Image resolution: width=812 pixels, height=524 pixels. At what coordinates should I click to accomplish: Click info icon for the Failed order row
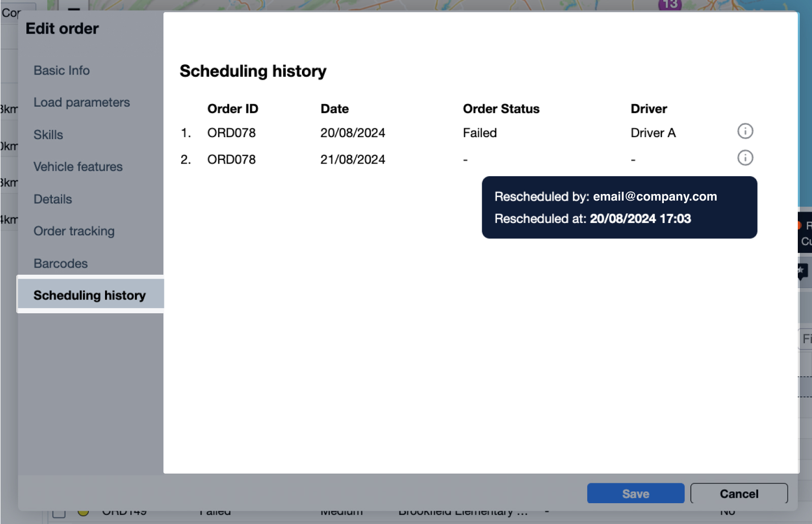point(745,132)
